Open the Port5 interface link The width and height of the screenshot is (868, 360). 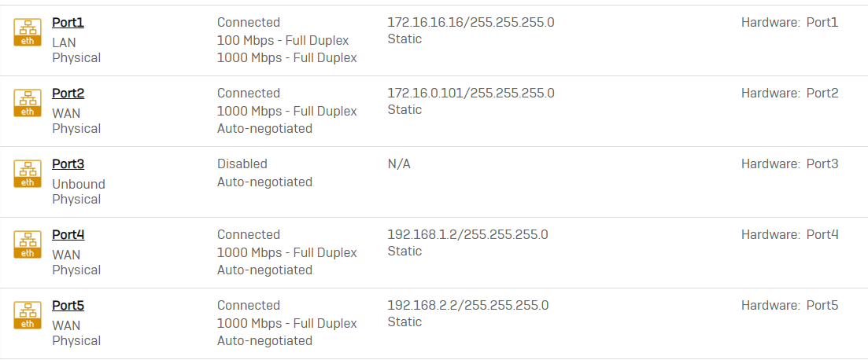[68, 306]
